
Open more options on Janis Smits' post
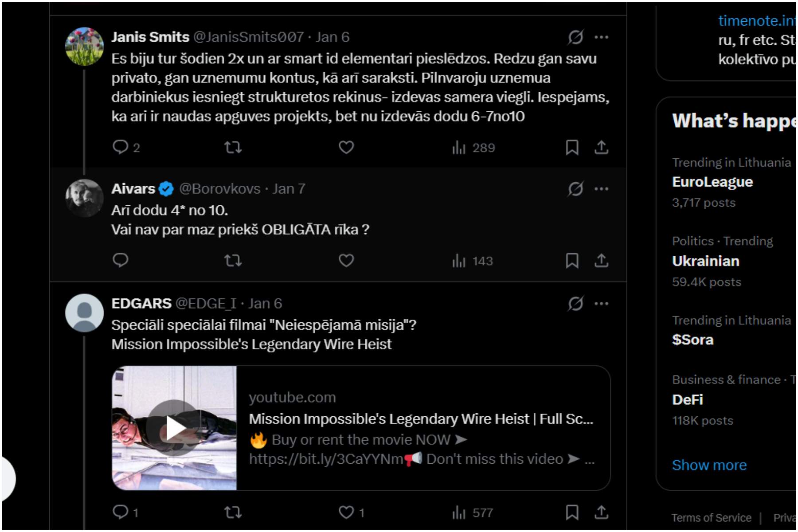coord(602,37)
